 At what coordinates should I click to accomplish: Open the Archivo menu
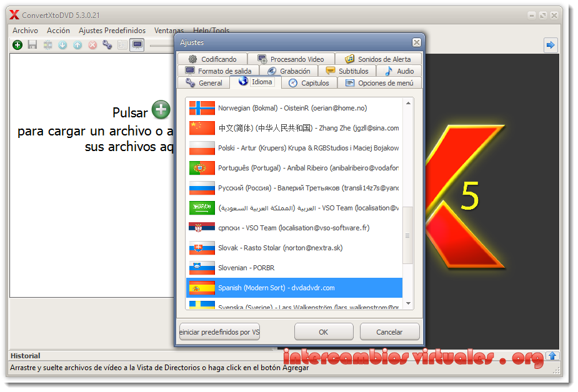pyautogui.click(x=25, y=30)
